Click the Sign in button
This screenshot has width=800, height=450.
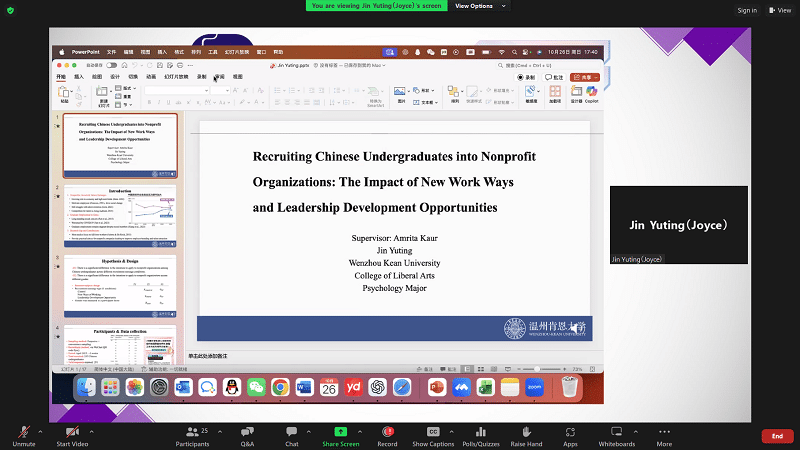click(746, 10)
